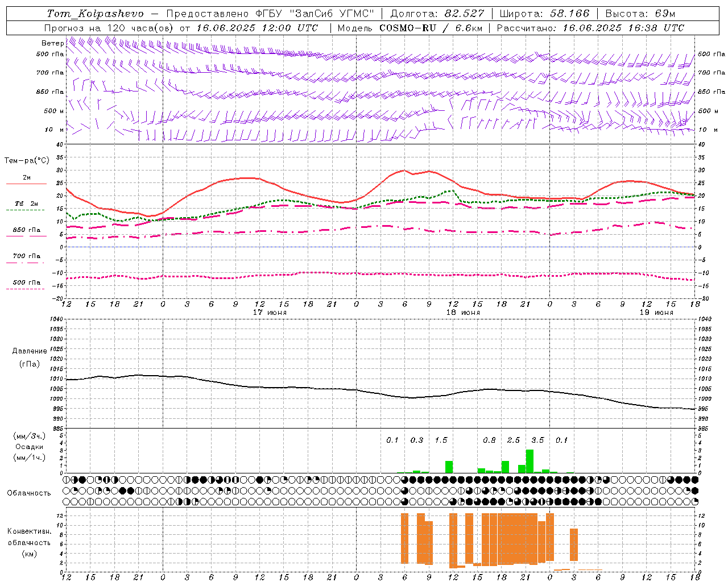728x582 pixels.
Task: Click the (мм/3ч.) precipitation unit label
Action: pos(30,436)
